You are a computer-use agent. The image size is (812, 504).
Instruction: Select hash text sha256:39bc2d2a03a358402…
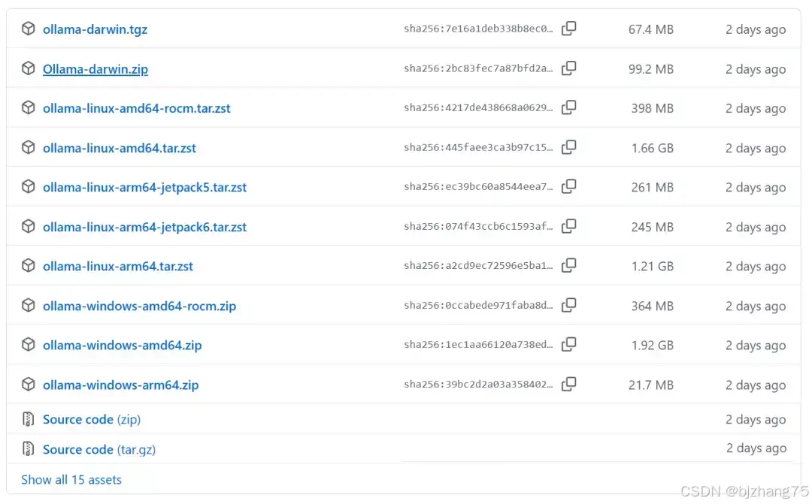tap(478, 385)
